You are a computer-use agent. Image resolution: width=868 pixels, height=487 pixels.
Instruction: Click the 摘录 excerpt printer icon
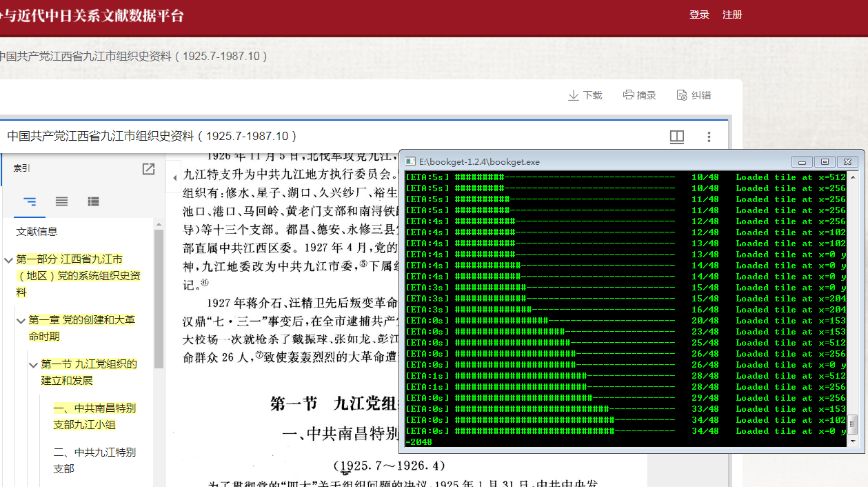pyautogui.click(x=628, y=95)
